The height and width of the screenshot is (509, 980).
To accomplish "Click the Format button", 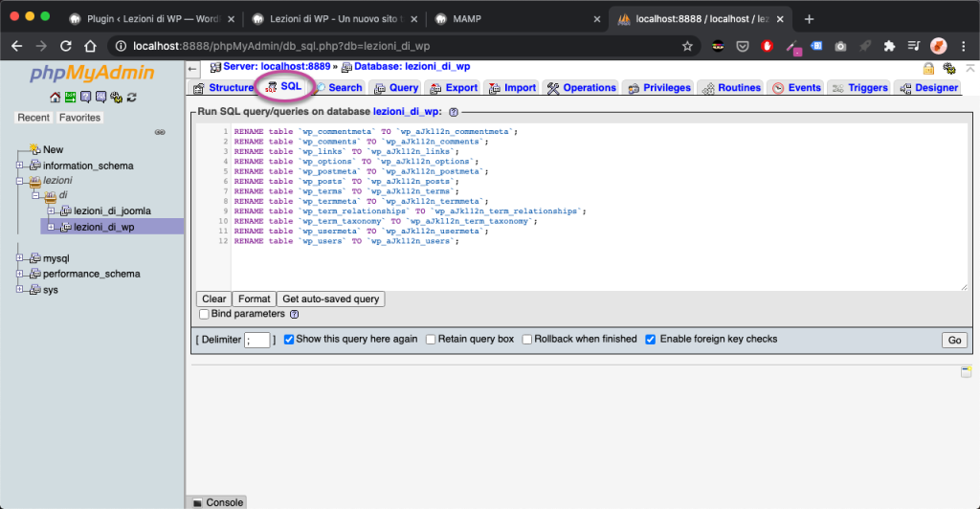I will pyautogui.click(x=254, y=299).
